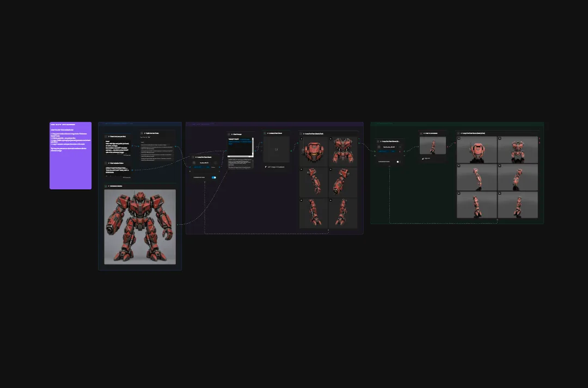This screenshot has width=588, height=388.
Task: Open the small 3D preview thumbnail in the green group
Action: pos(433,145)
